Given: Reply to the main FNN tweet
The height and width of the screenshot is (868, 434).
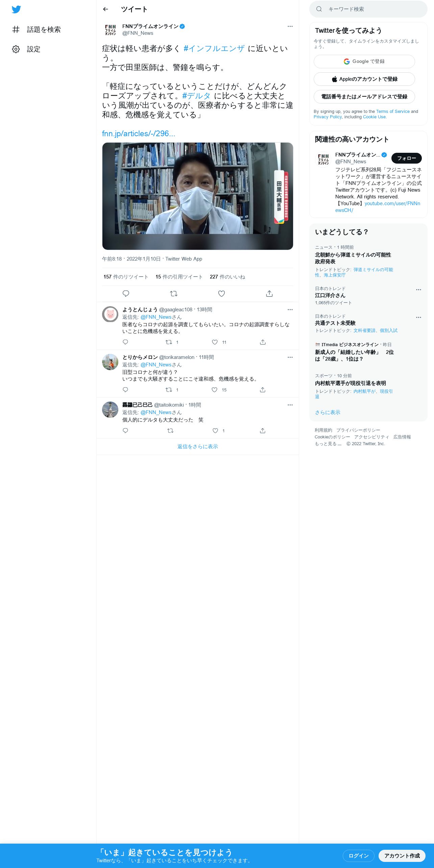Looking at the screenshot, I should point(126,293).
